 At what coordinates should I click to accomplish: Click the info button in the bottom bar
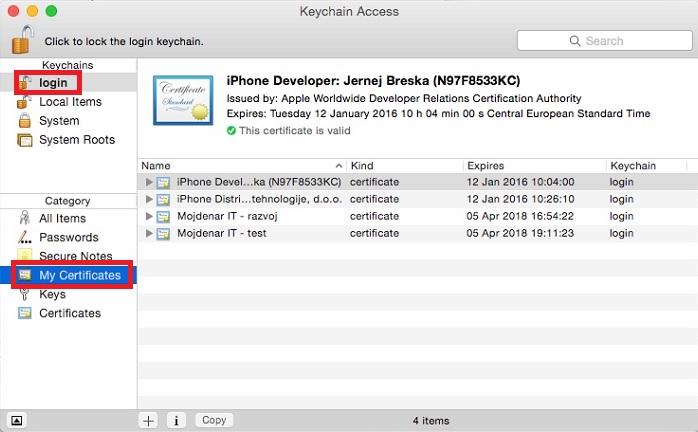point(175,420)
